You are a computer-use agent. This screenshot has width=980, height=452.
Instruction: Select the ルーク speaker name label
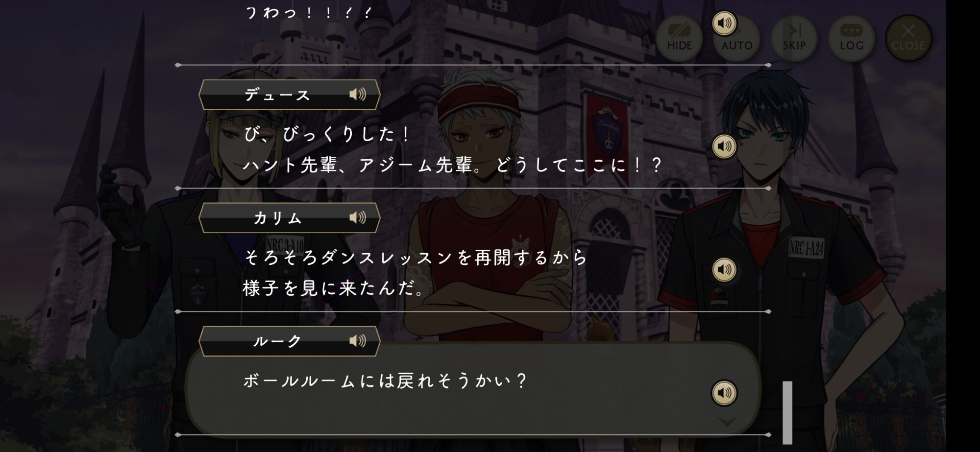(x=277, y=341)
